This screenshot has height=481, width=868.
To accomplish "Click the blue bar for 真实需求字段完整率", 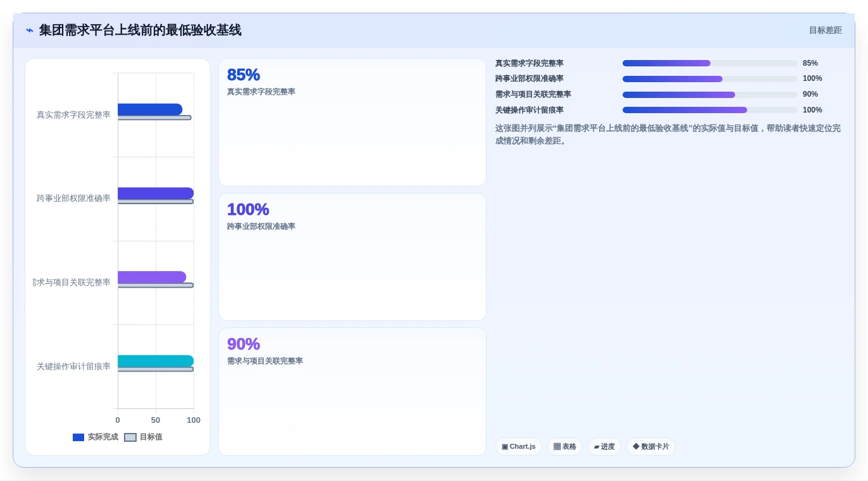I will coord(150,109).
